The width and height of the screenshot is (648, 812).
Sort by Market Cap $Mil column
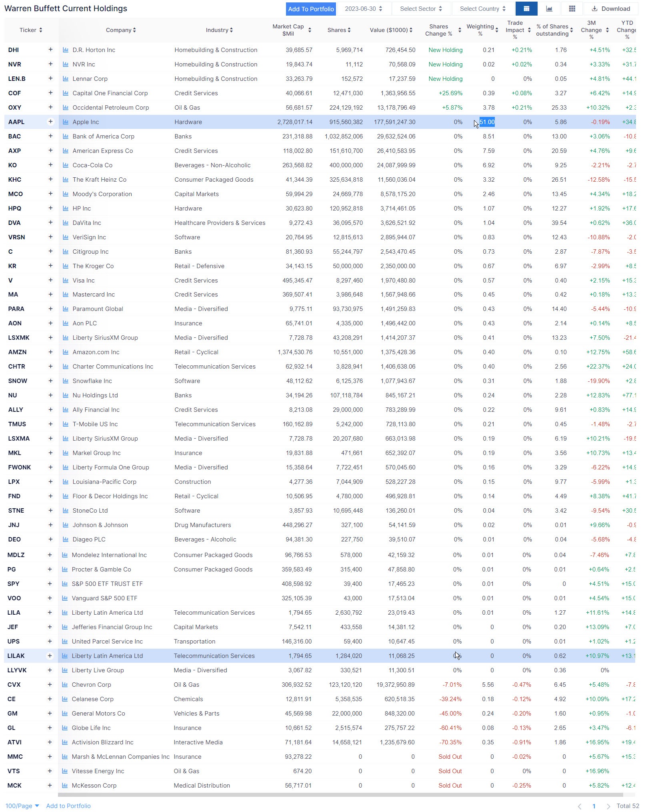[292, 30]
